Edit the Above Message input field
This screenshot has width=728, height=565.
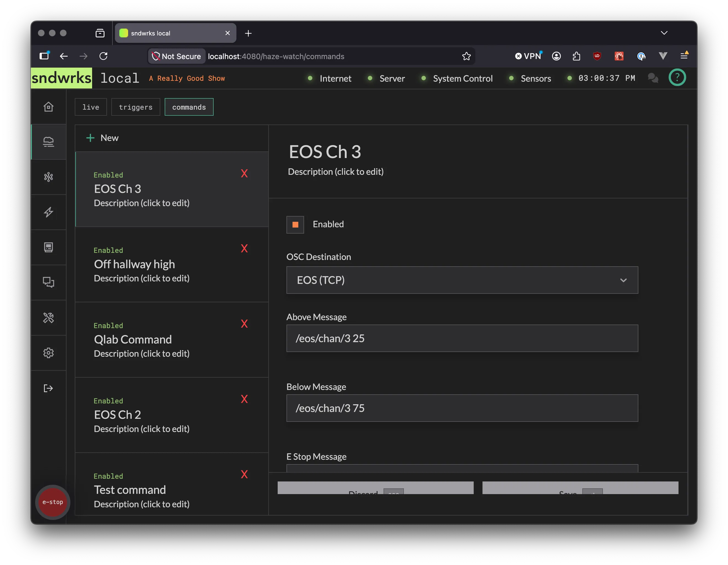[x=462, y=339]
